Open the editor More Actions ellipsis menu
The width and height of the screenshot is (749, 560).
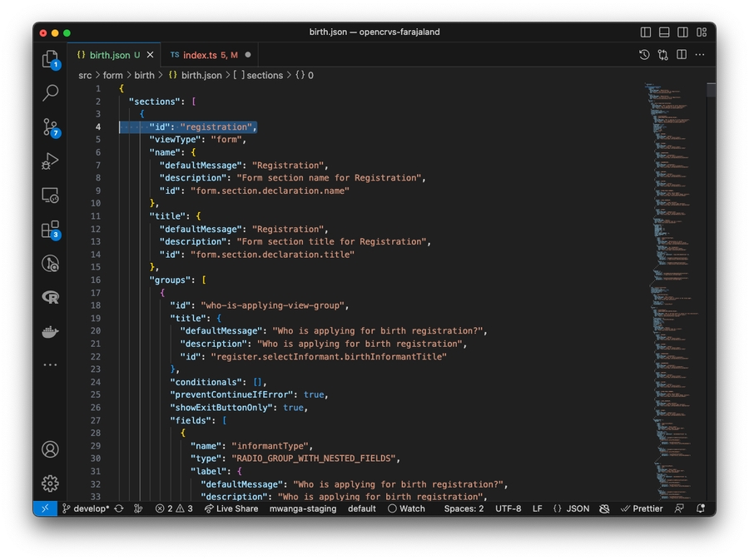(700, 55)
